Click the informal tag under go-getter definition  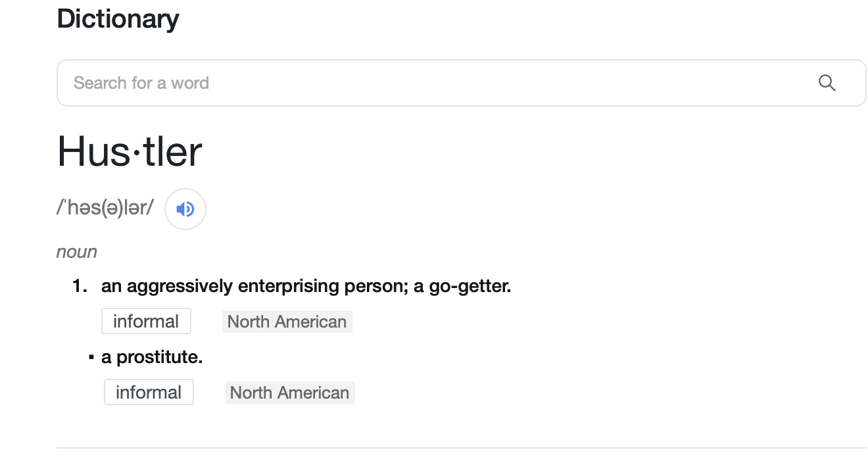146,322
